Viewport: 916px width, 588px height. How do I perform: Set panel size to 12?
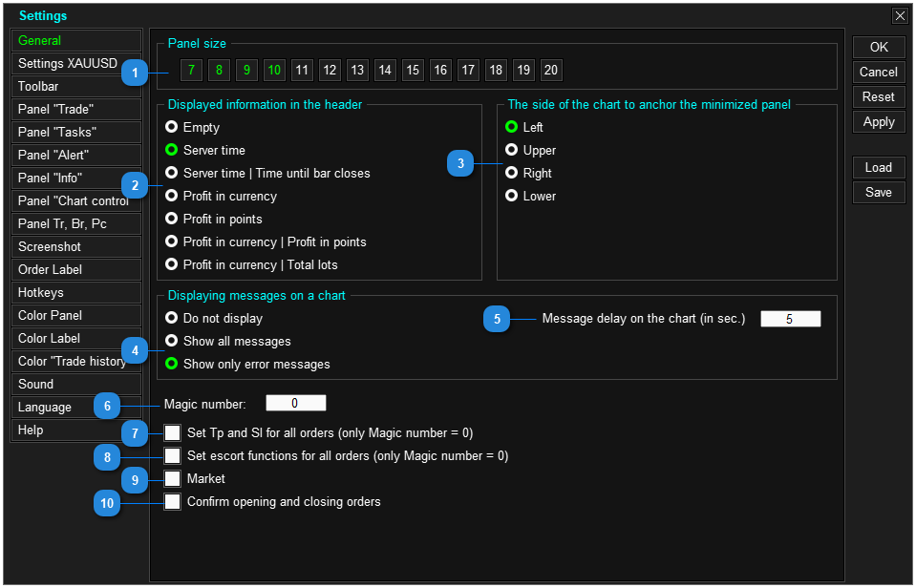pos(330,70)
